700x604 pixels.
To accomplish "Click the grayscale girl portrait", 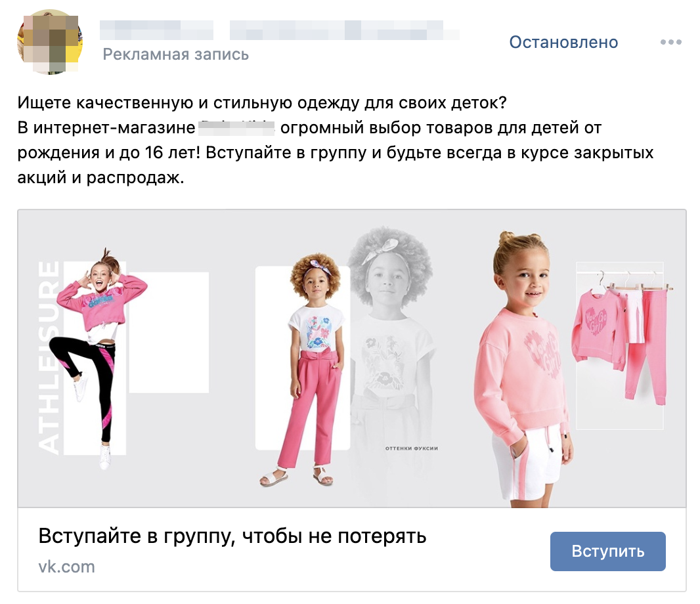I will click(x=391, y=348).
